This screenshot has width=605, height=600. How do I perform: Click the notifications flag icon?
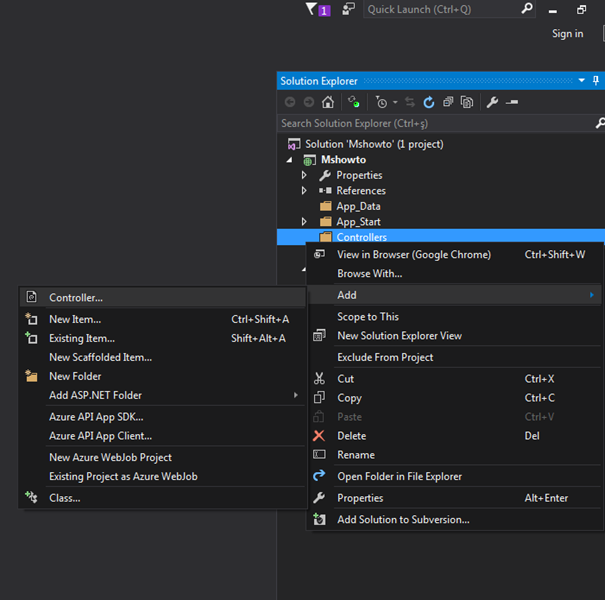point(318,9)
